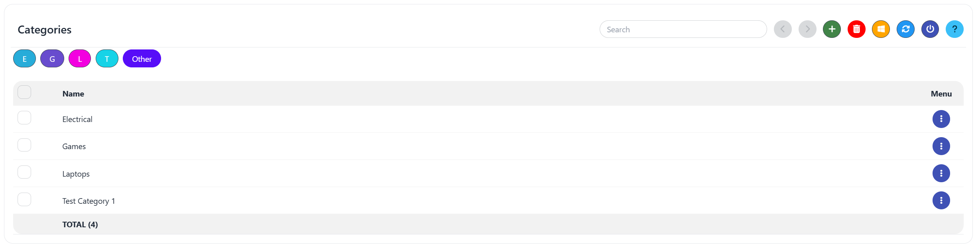
Task: Click the dark blue power icon
Action: click(x=930, y=29)
